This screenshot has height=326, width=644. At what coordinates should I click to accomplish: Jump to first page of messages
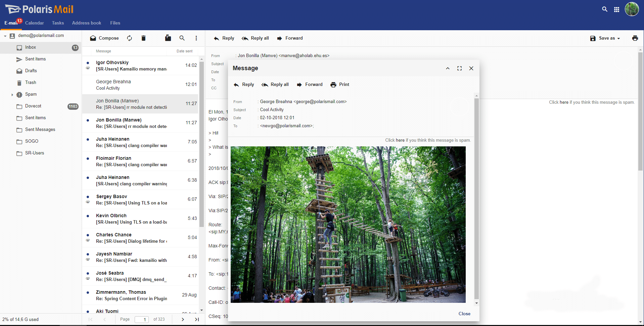90,319
